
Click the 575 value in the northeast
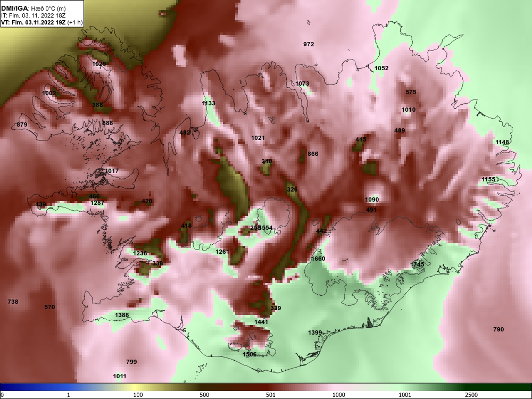tap(411, 92)
